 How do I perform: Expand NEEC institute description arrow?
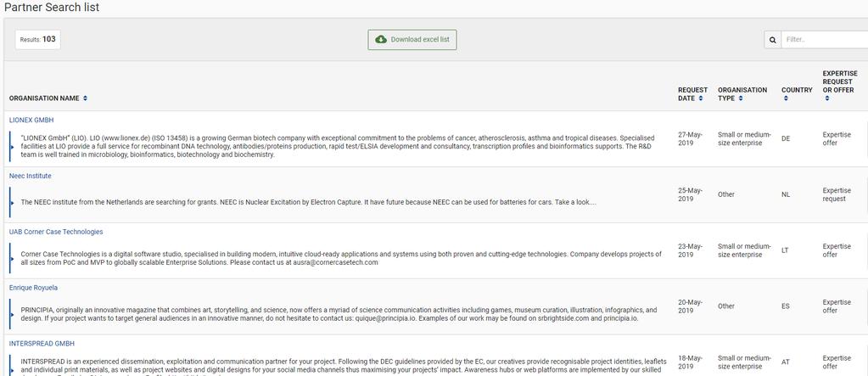12,203
